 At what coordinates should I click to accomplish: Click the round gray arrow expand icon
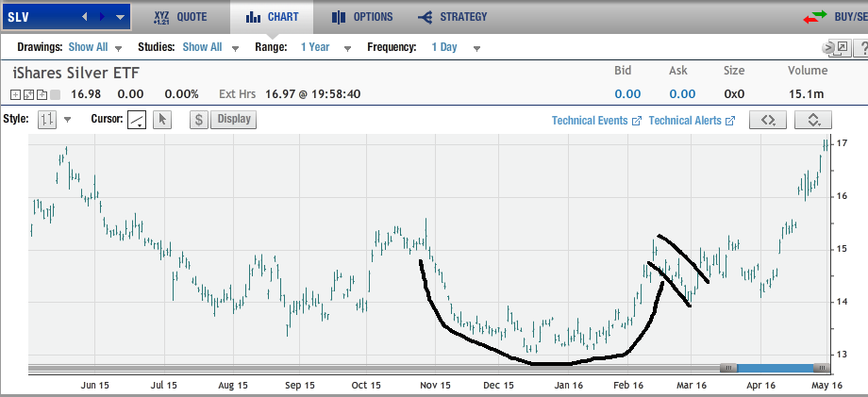[x=828, y=48]
